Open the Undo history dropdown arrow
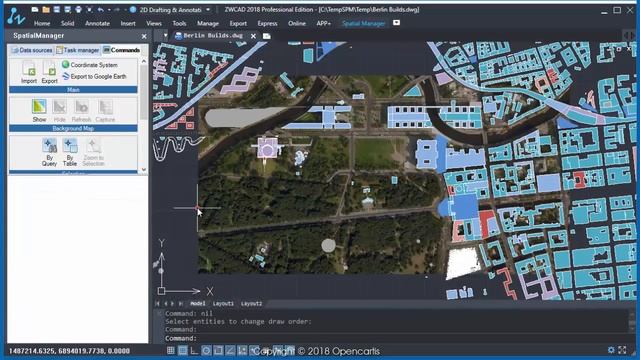Screen dimensions: 640x360 click(x=109, y=9)
